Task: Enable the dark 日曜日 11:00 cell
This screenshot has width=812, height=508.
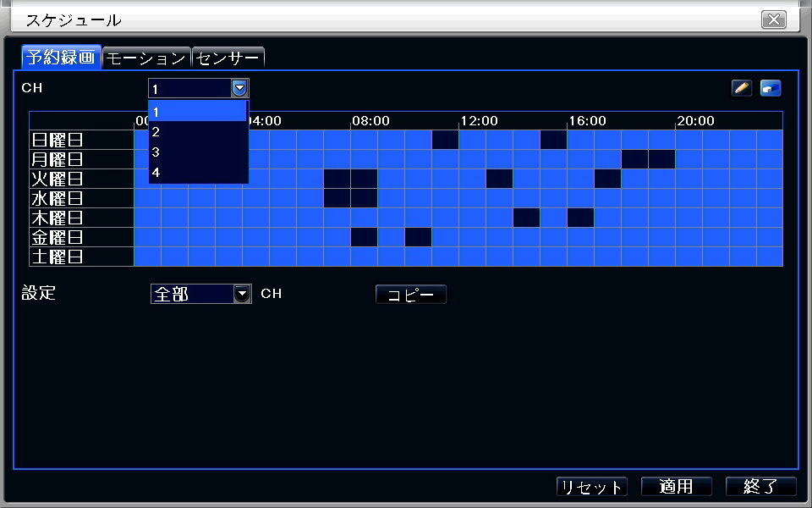Action: tap(446, 140)
